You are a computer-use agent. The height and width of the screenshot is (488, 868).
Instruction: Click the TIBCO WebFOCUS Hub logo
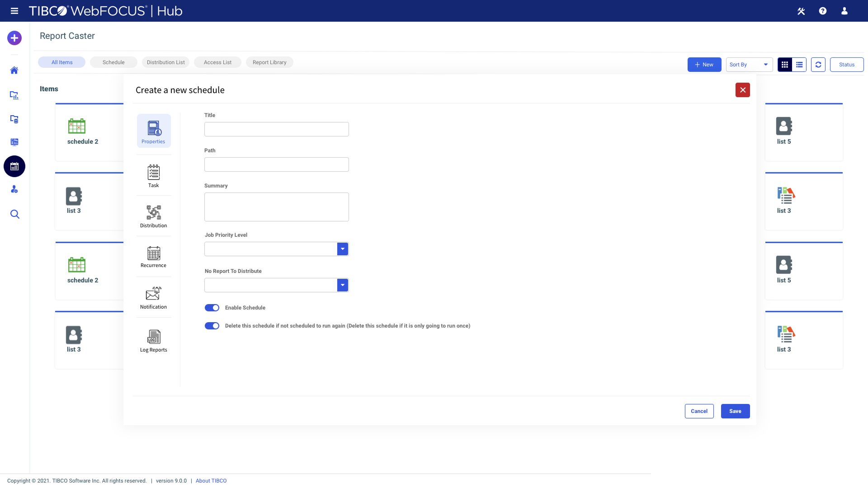point(106,11)
